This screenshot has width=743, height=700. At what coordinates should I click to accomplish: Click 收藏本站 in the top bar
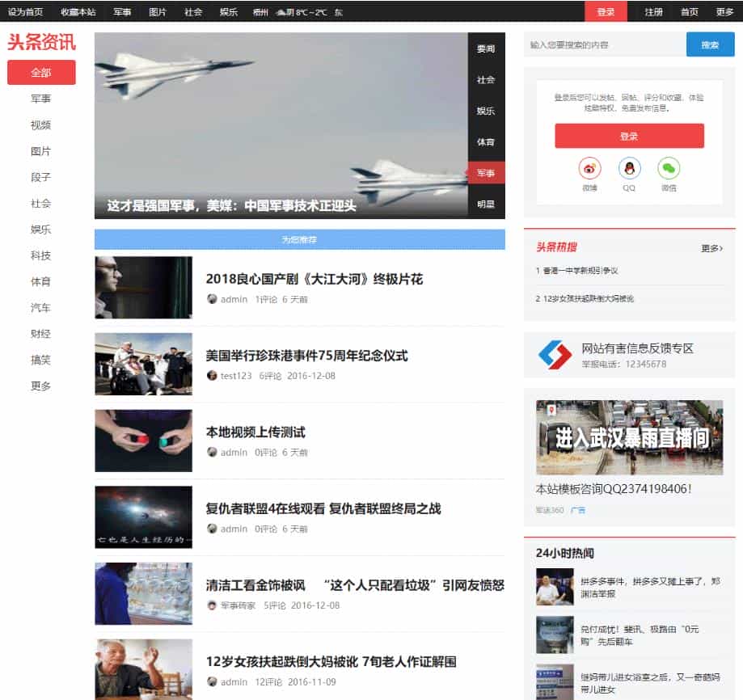tap(78, 12)
